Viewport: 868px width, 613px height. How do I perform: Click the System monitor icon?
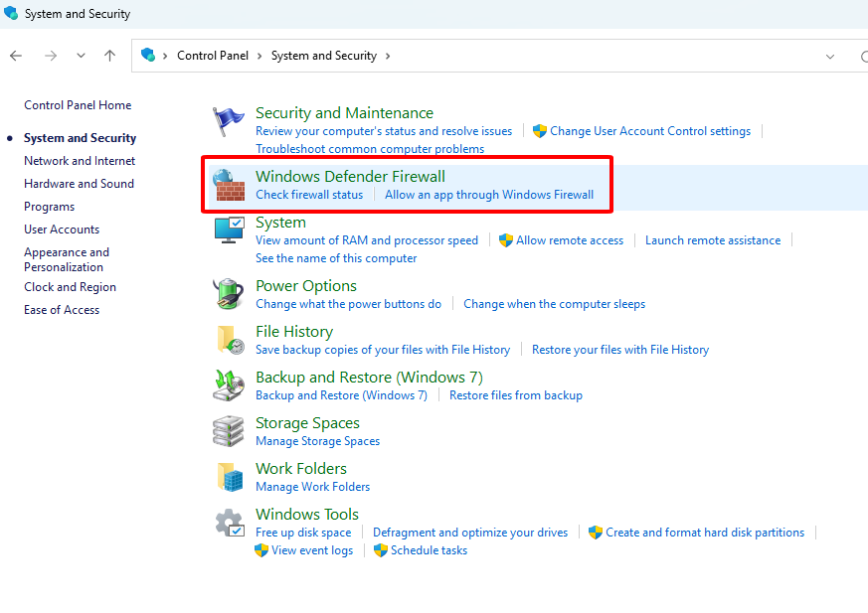coord(229,230)
